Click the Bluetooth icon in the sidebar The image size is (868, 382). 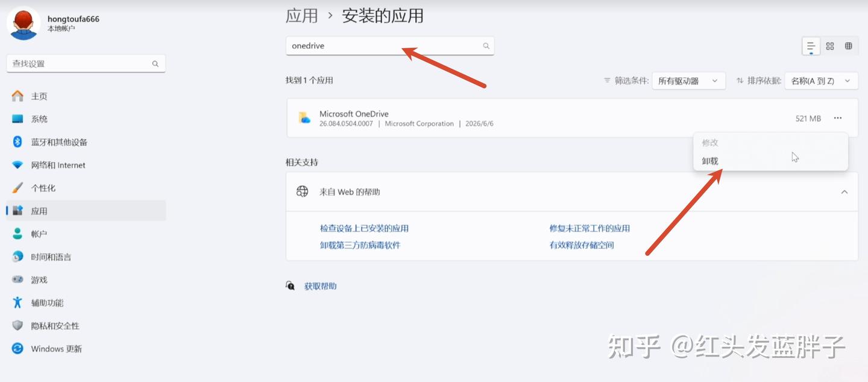click(x=17, y=142)
